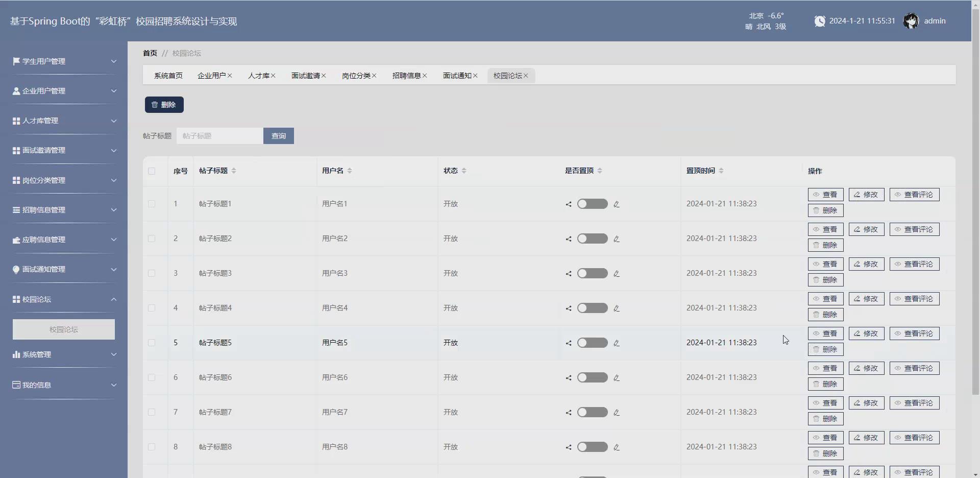Click the icon of 应聘信息管理

coord(16,240)
